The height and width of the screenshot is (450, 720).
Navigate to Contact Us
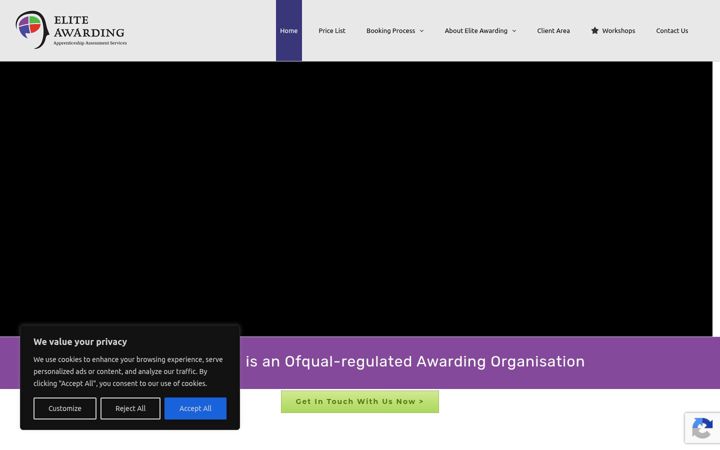(x=672, y=30)
